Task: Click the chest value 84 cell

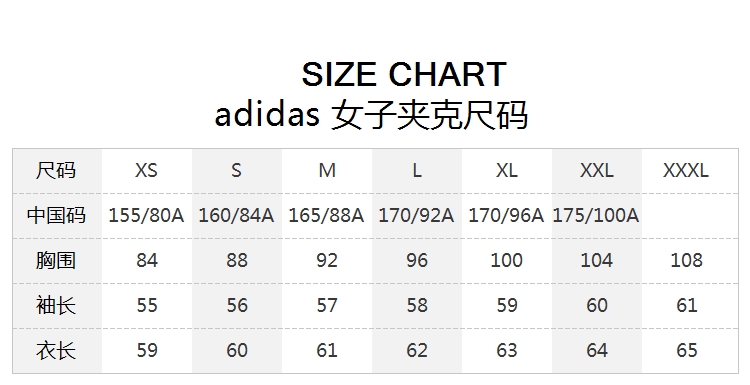Action: click(146, 260)
